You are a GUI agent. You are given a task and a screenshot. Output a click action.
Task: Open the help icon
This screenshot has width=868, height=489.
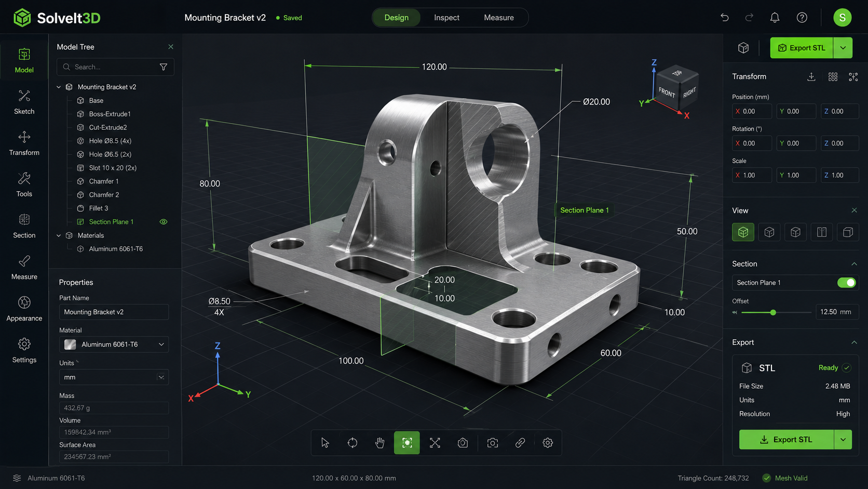click(802, 18)
